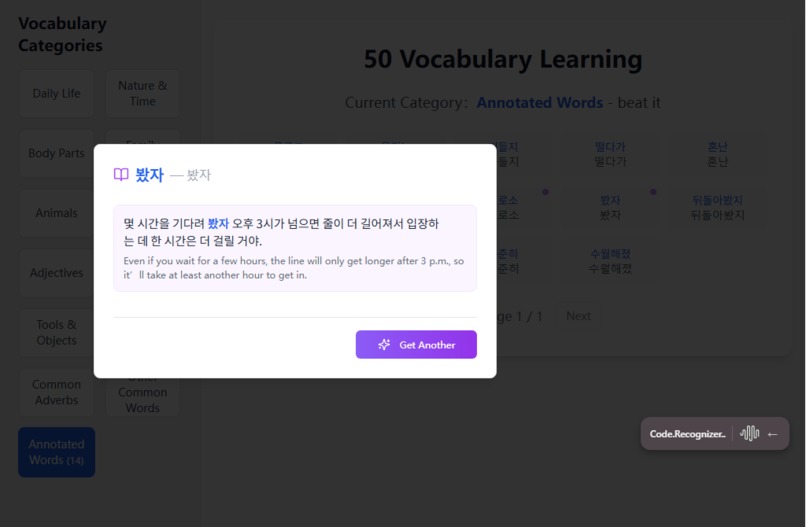This screenshot has height=527, width=806.
Task: Click the Korean example sentence in the dialog
Action: click(x=281, y=232)
